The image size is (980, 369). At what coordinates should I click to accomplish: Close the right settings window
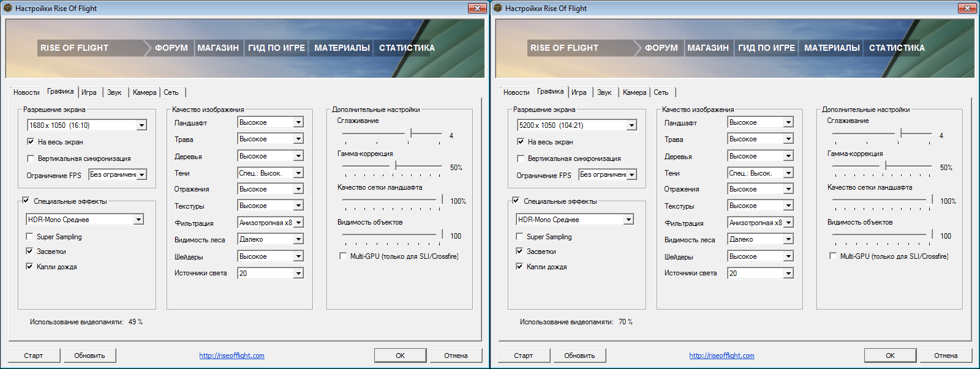pyautogui.click(x=967, y=8)
